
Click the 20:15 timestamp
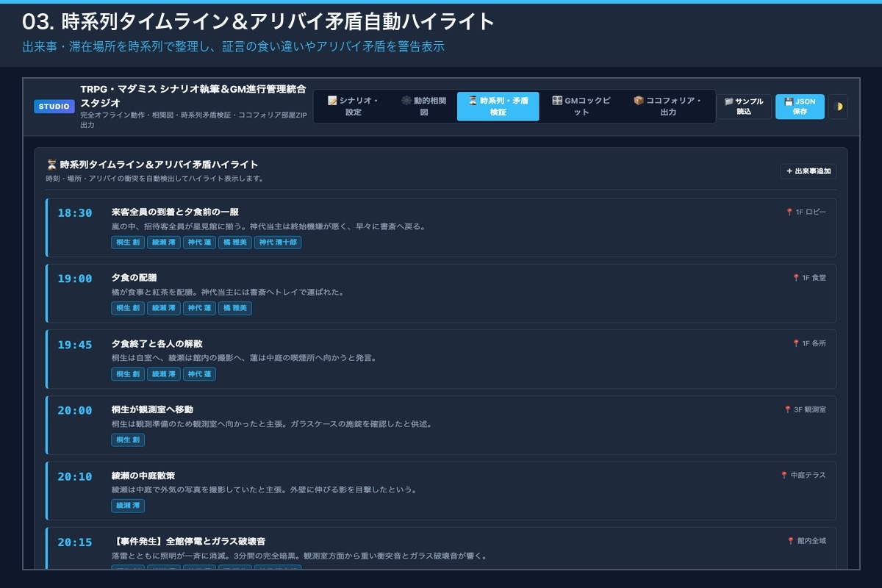tap(75, 542)
